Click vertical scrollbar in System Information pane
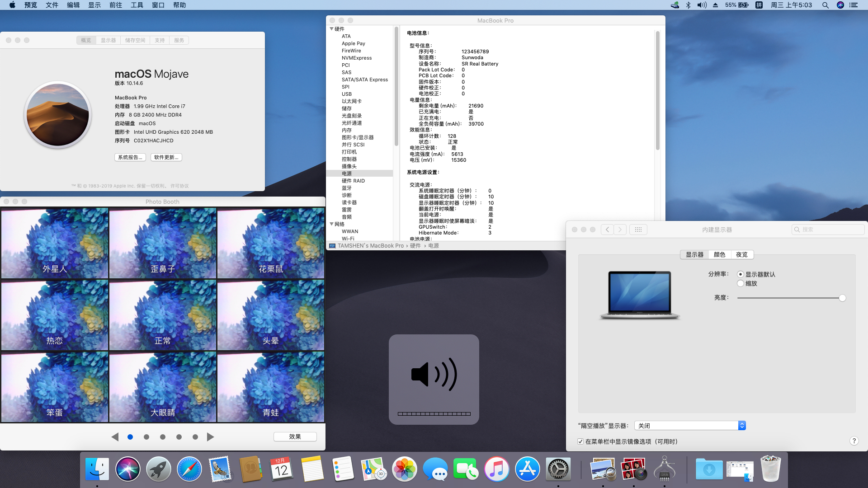868x488 pixels. click(657, 90)
